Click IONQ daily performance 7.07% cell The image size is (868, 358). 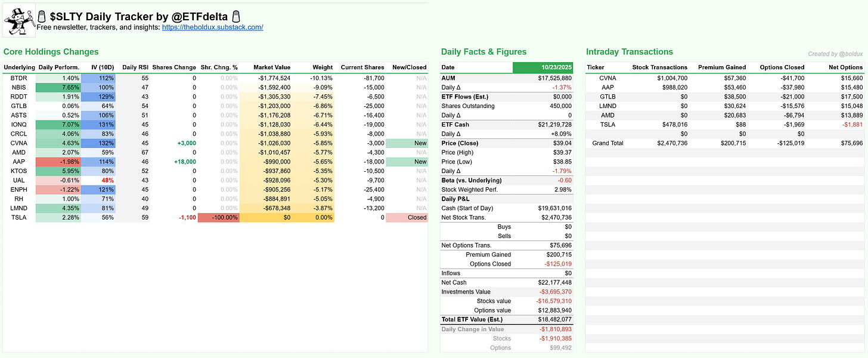(x=58, y=125)
